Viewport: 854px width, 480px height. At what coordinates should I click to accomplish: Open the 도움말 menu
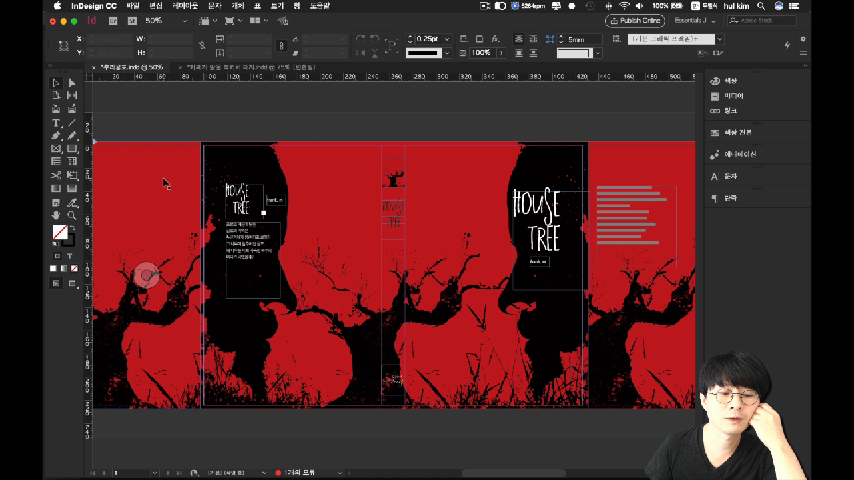coord(320,6)
